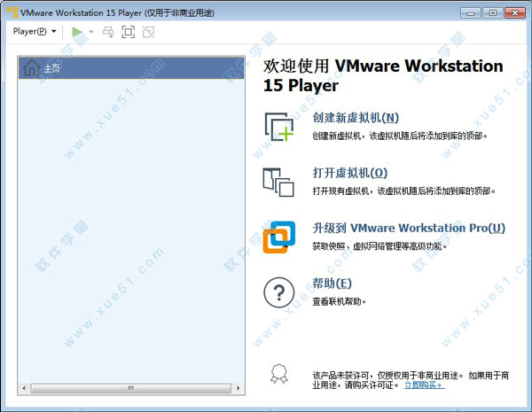The width and height of the screenshot is (532, 412).
Task: Open 升级到 VMware Workstation Pro(U) link
Action: 409,228
